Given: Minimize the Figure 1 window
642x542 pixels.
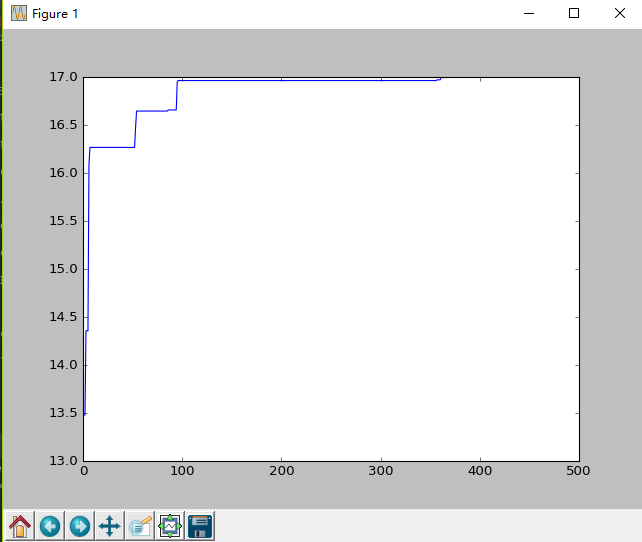Looking at the screenshot, I should tap(529, 14).
